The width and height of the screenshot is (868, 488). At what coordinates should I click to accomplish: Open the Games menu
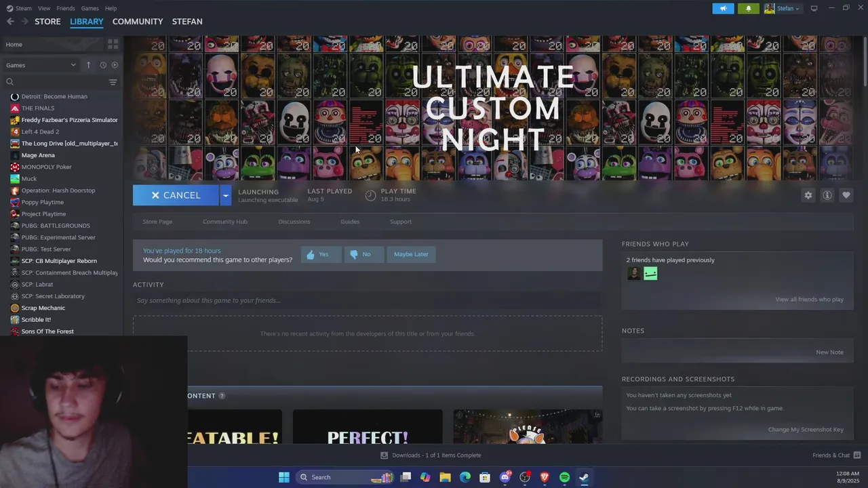pyautogui.click(x=90, y=8)
